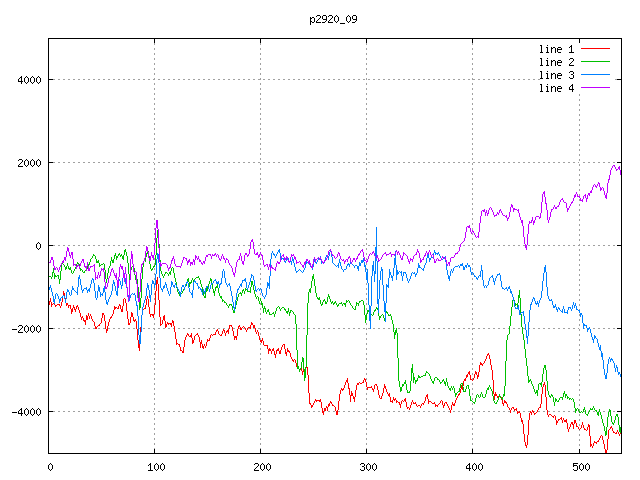Click the y-axis label 2000
This screenshot has width=640, height=480.
pos(29,163)
